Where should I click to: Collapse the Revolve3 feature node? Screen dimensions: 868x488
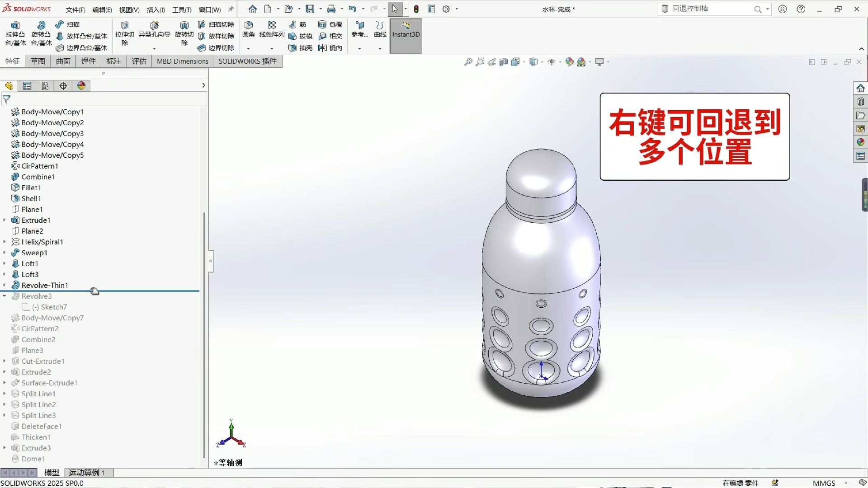pos(5,296)
